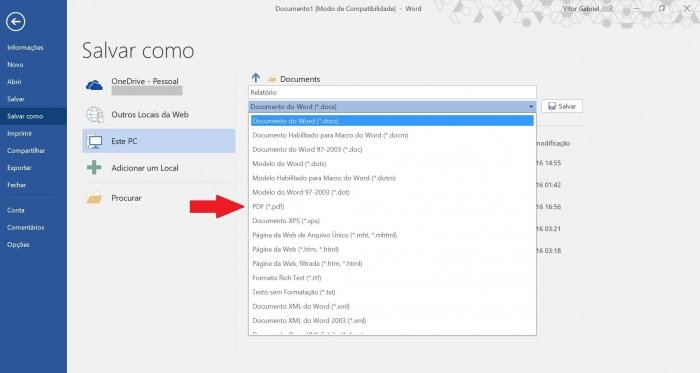Click the Vitor Gabriel account name
Screen dimensions: 700x373
tap(580, 8)
